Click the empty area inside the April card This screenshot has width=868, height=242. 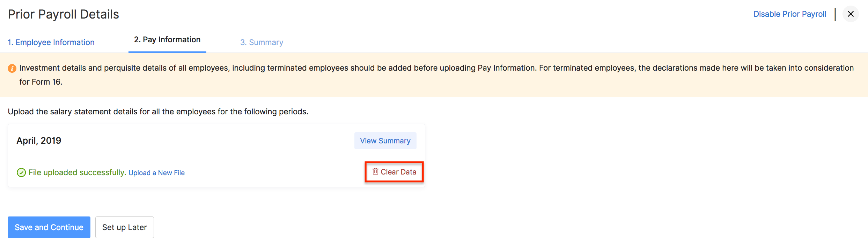pos(209,141)
